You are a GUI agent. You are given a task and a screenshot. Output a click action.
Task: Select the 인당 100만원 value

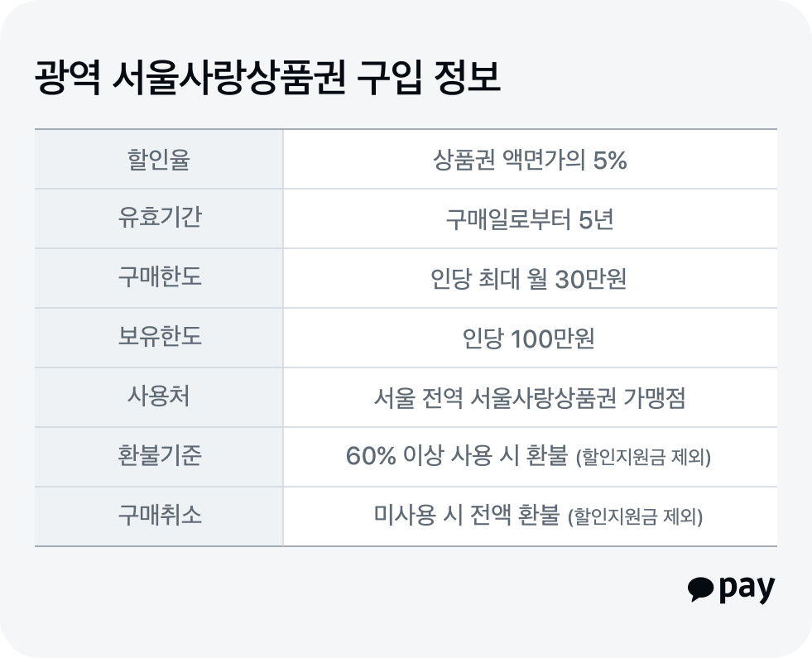pos(530,339)
